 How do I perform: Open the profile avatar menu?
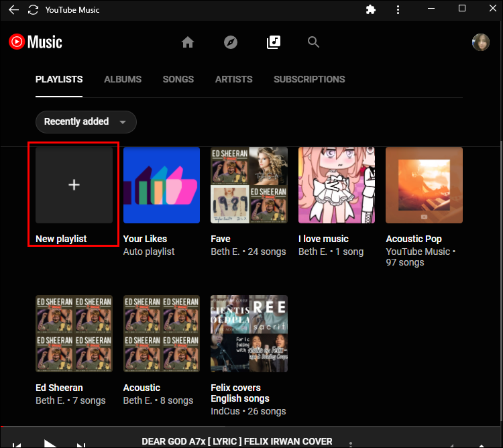click(x=480, y=42)
